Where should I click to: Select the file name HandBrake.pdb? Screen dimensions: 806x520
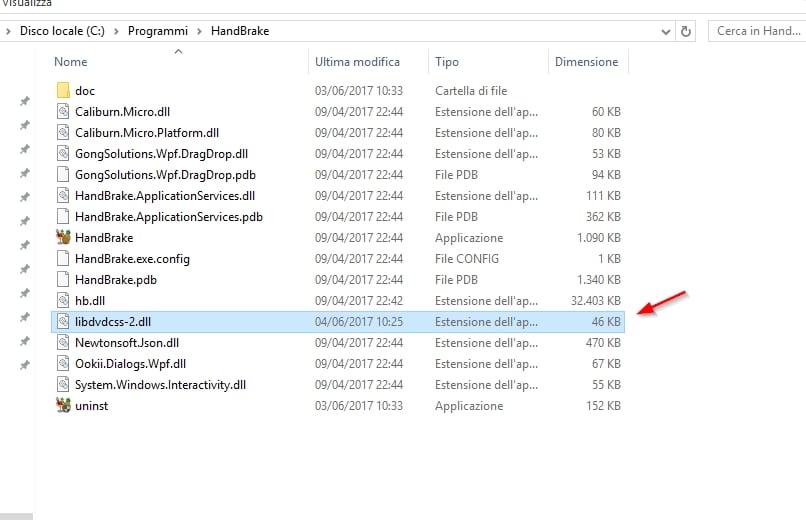coord(116,280)
